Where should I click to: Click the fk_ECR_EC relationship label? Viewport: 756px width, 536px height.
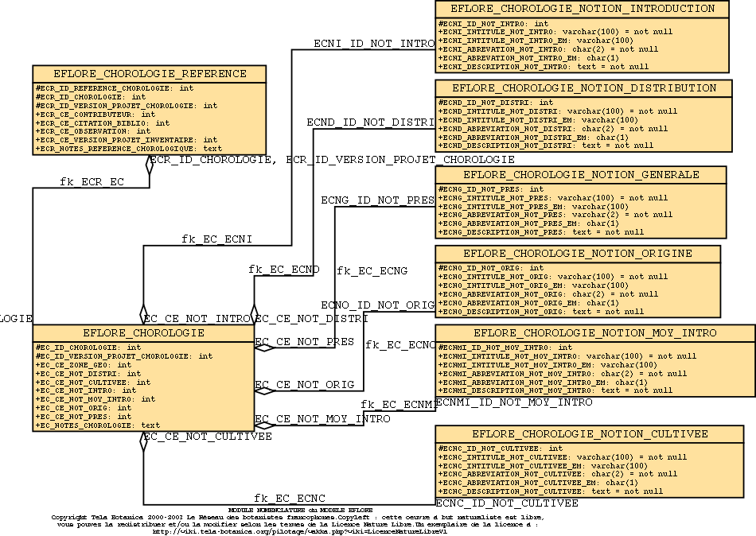[x=92, y=182]
